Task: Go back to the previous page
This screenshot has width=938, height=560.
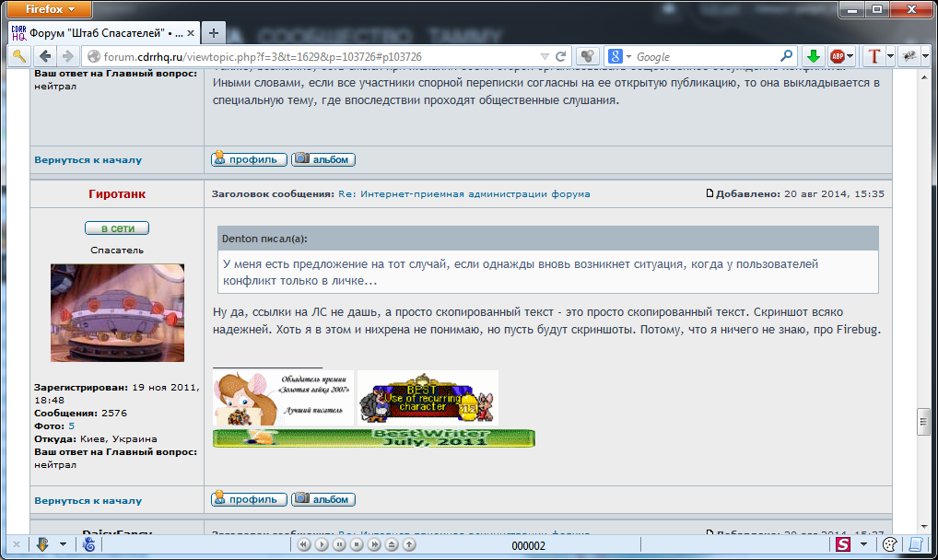Action: 45,56
